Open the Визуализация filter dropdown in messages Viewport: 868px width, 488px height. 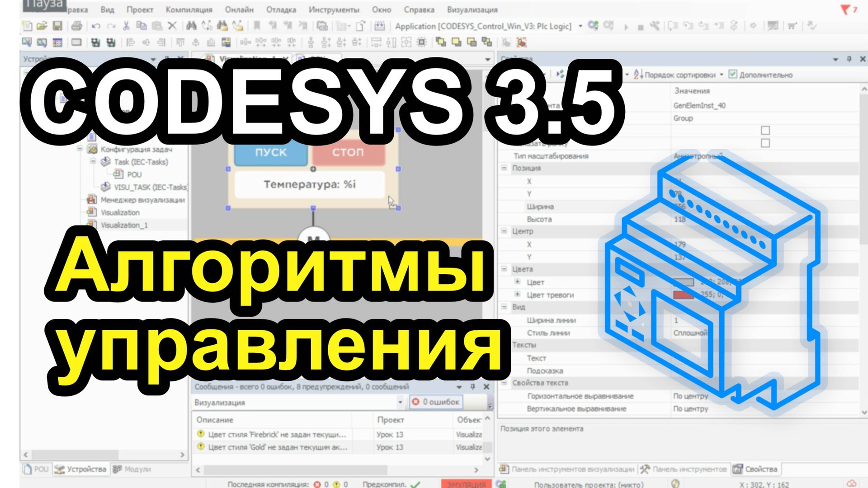400,402
